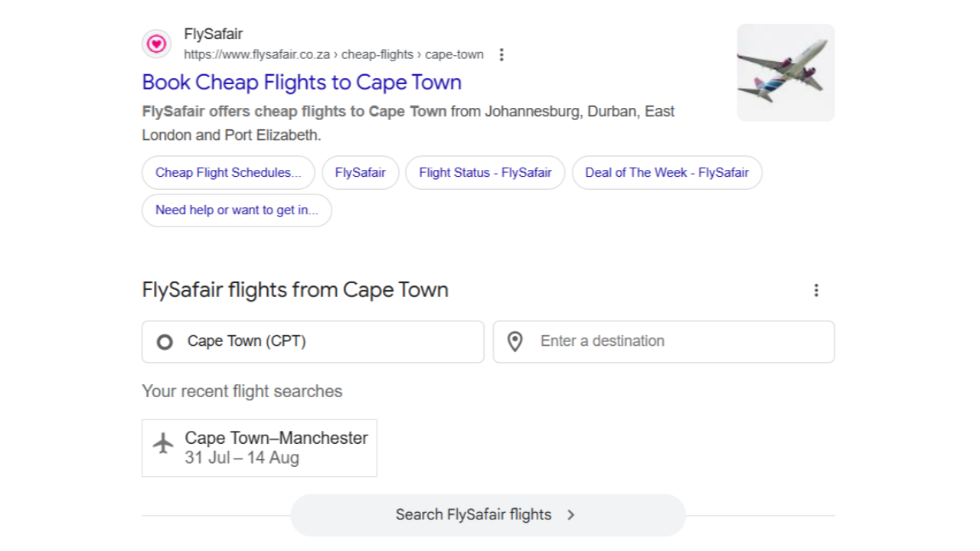980x551 pixels.
Task: Open the airplane thumbnail image
Action: click(786, 73)
